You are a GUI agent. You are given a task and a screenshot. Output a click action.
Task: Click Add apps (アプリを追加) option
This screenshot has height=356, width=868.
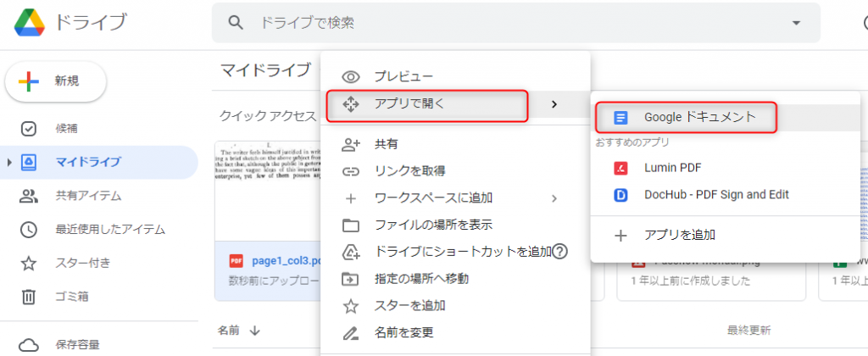[679, 235]
